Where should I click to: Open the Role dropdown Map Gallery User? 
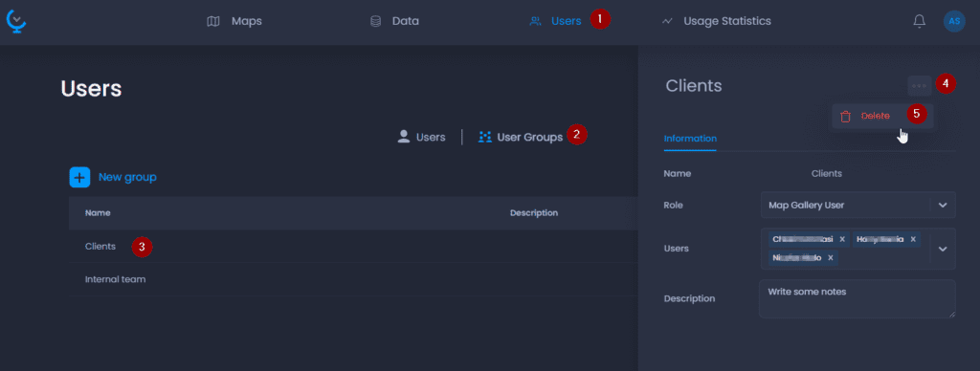(x=857, y=205)
